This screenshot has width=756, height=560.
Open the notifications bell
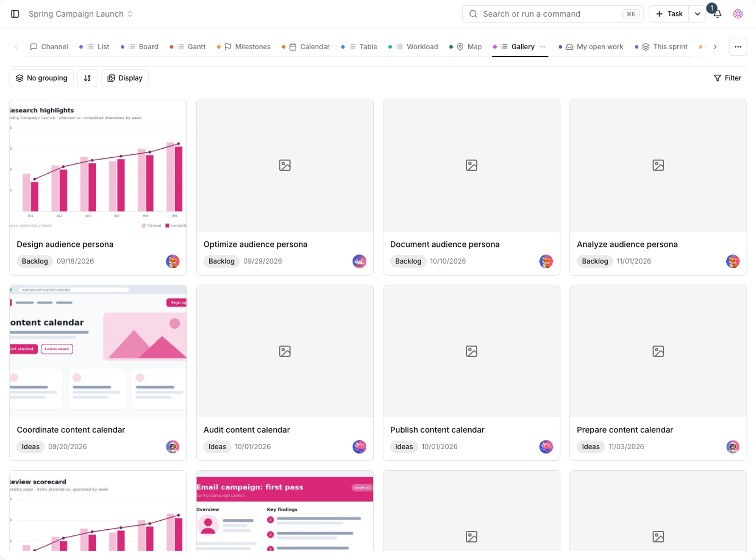coord(717,14)
